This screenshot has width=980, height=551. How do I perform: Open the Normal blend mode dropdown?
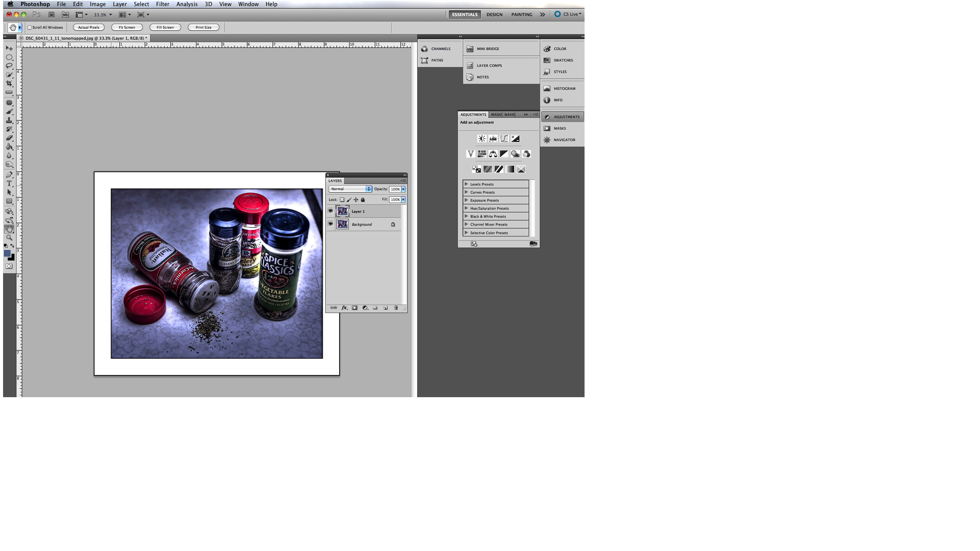tap(350, 189)
